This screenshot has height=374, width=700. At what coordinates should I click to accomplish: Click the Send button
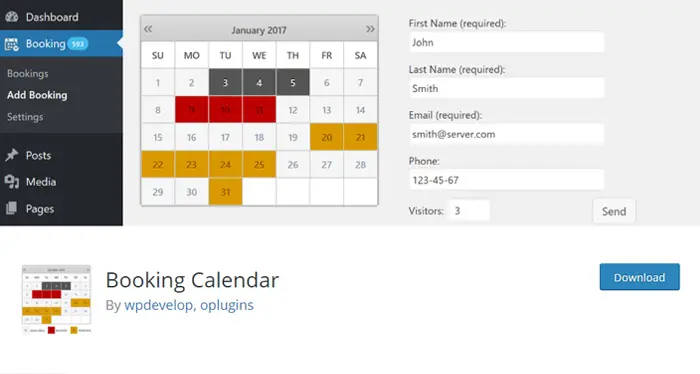(x=614, y=211)
